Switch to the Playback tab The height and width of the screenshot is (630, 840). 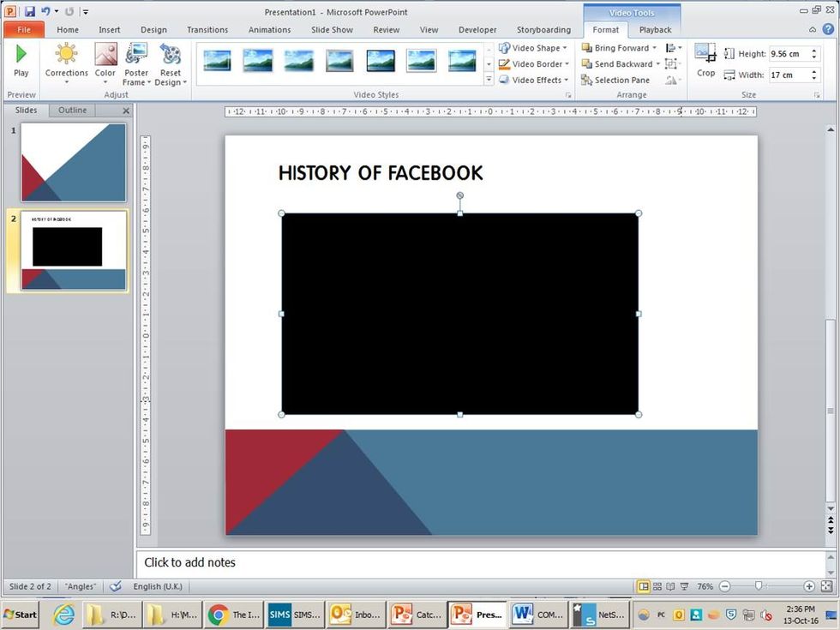tap(655, 30)
